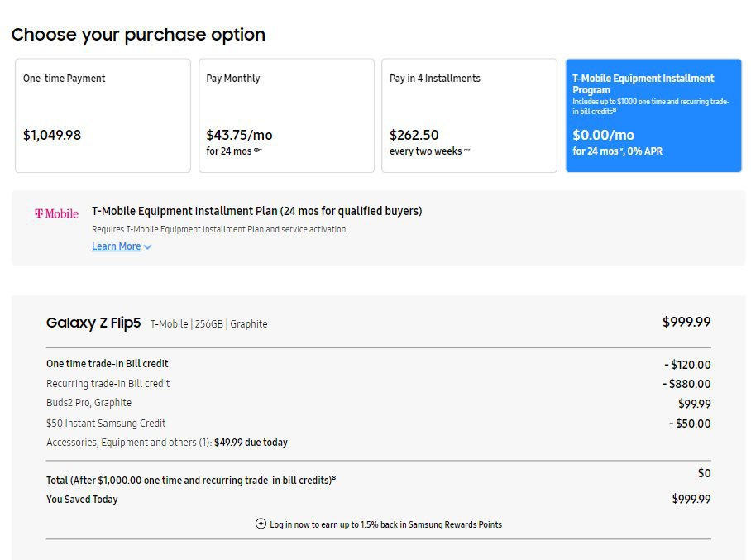
Task: Click the Galaxy Z Flip5 product title
Action: [94, 323]
